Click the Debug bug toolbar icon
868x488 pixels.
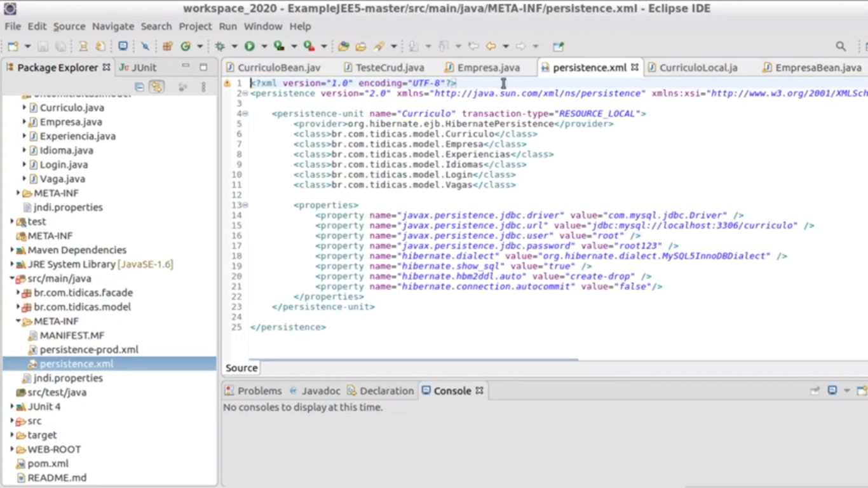click(220, 46)
